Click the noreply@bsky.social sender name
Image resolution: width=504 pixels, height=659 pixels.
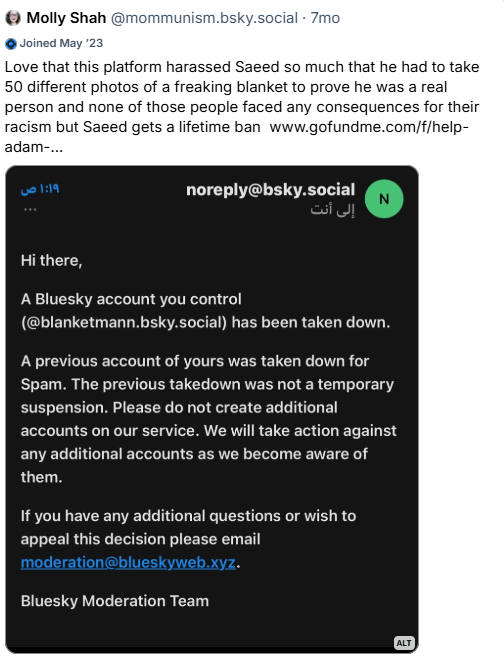(x=271, y=190)
